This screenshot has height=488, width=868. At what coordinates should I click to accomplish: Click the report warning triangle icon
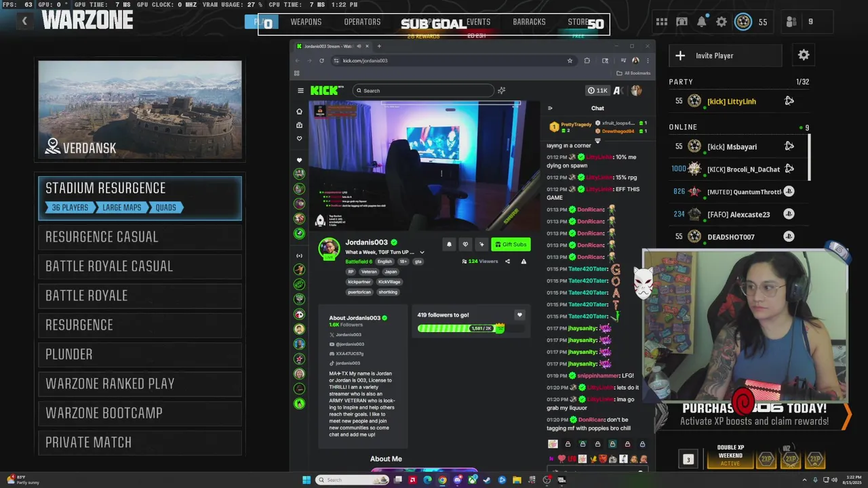[524, 261]
